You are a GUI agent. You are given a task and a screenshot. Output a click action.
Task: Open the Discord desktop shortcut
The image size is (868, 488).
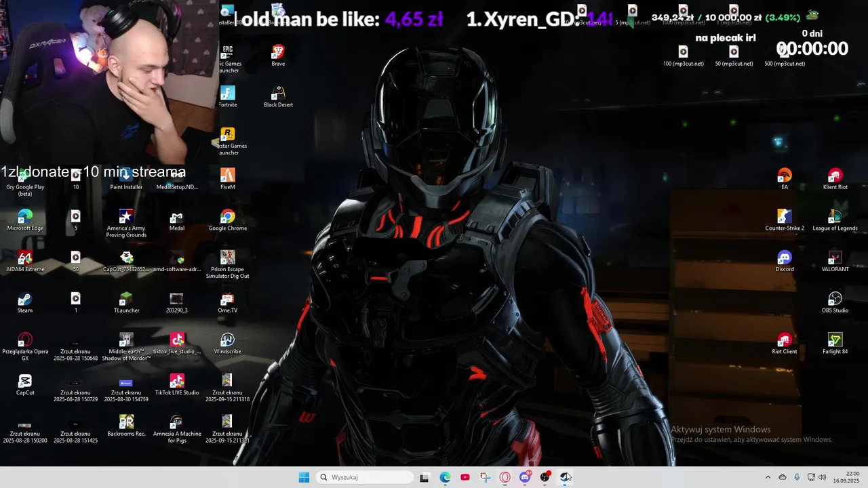point(785,262)
